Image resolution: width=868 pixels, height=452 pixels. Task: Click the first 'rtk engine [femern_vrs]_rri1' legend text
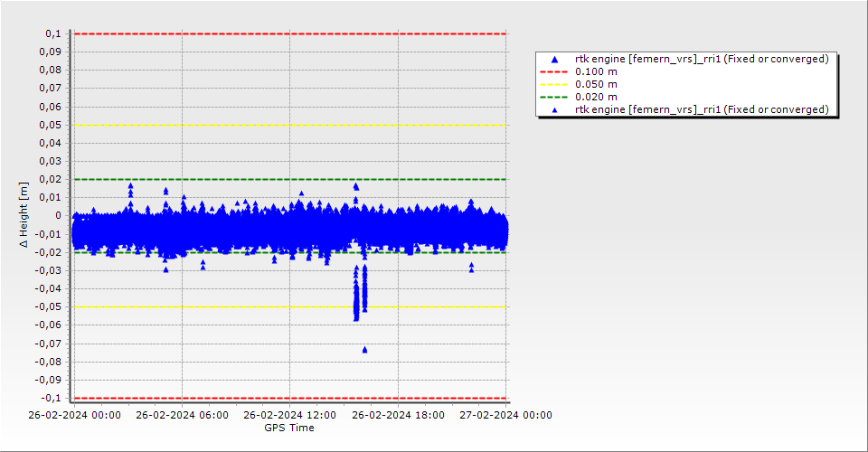tap(702, 60)
